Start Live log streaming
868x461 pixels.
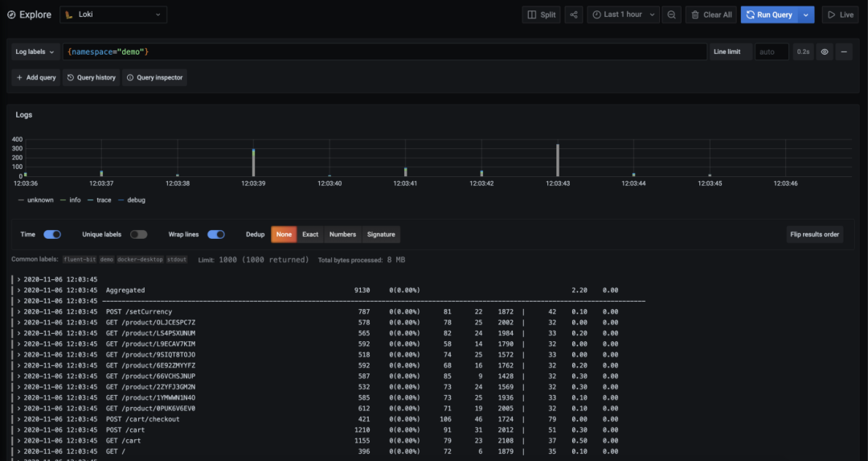(x=841, y=15)
